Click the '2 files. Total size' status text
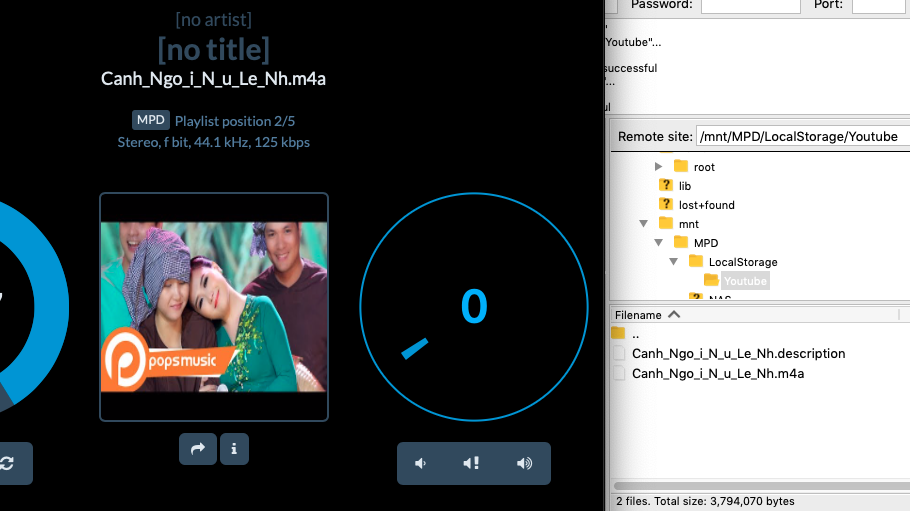The width and height of the screenshot is (910, 511). click(x=705, y=501)
